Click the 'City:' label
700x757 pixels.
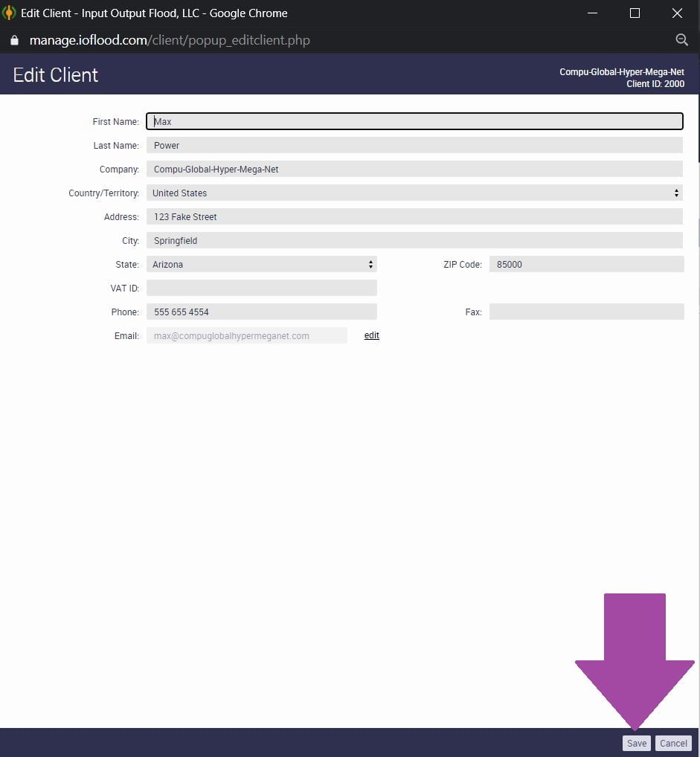coord(130,240)
